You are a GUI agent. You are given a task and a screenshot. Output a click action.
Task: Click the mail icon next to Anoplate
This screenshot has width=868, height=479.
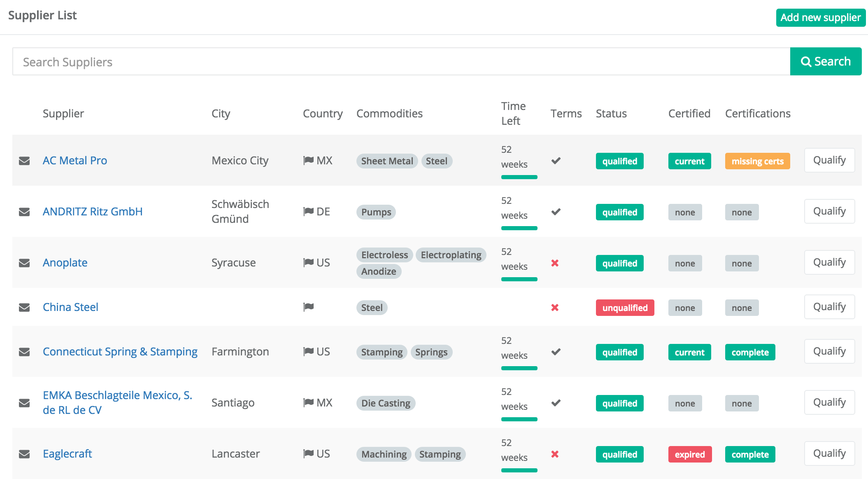pyautogui.click(x=24, y=263)
